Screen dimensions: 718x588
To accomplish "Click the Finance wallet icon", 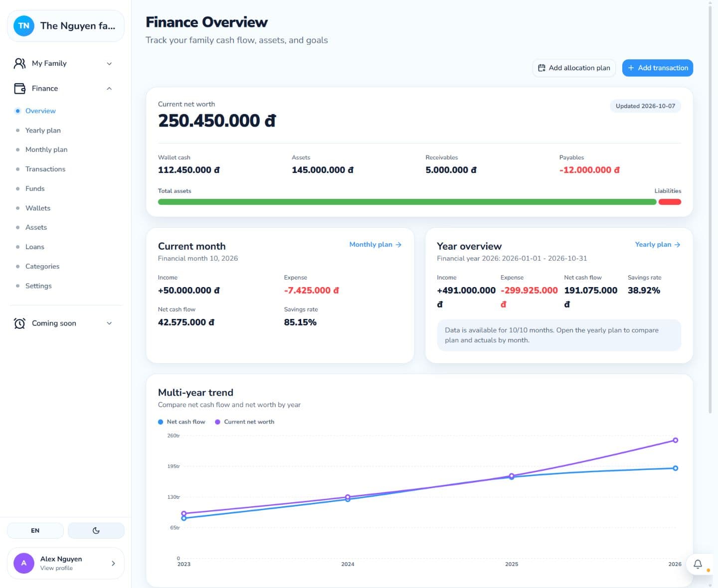I will point(19,89).
